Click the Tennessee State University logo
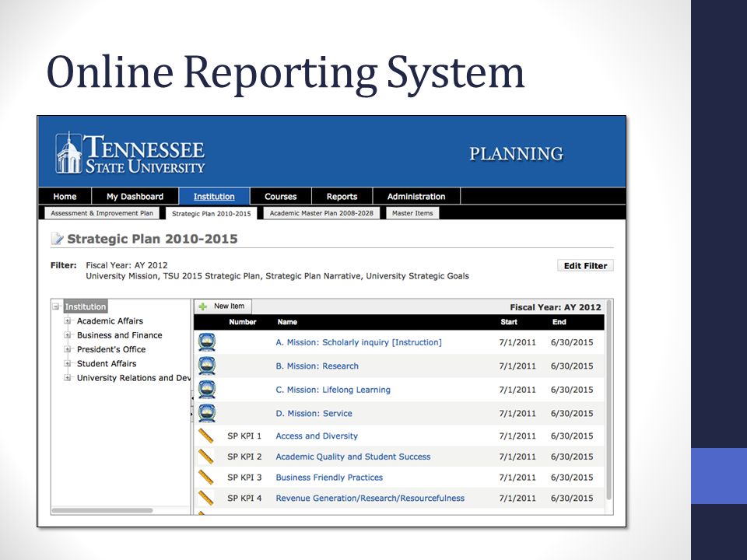 (130, 153)
